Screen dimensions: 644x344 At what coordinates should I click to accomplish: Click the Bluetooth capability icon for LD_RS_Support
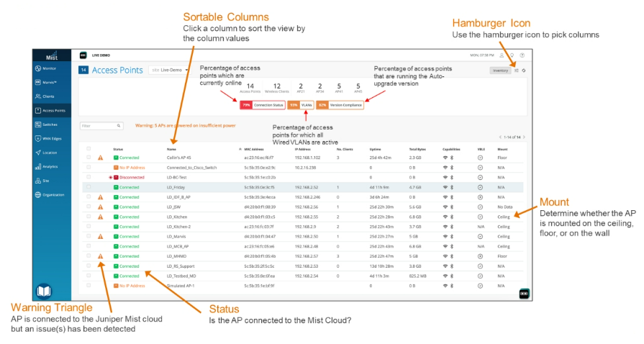click(452, 266)
